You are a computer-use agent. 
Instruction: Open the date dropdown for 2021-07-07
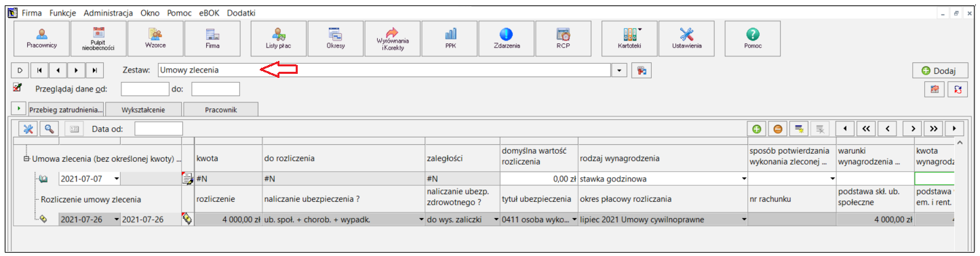pos(116,179)
